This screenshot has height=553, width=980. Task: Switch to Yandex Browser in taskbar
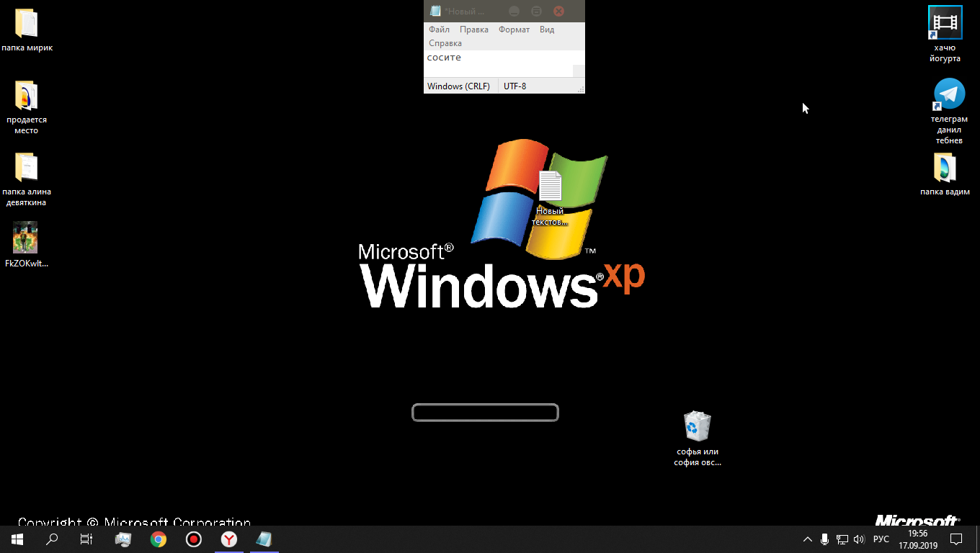point(228,539)
